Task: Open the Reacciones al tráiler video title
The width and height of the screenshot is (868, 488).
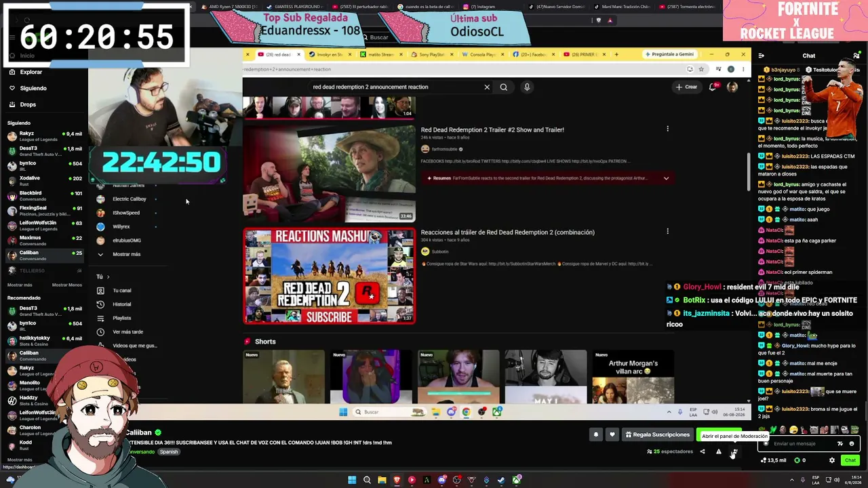Action: point(507,232)
